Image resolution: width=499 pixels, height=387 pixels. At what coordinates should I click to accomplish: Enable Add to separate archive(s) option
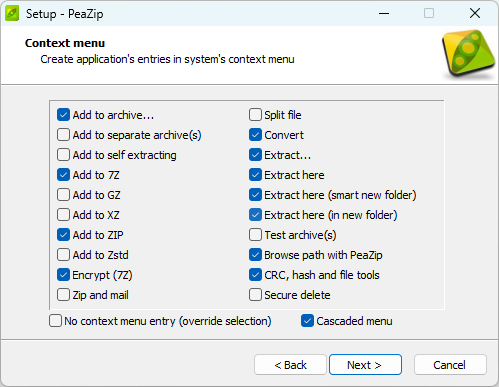[x=63, y=135]
